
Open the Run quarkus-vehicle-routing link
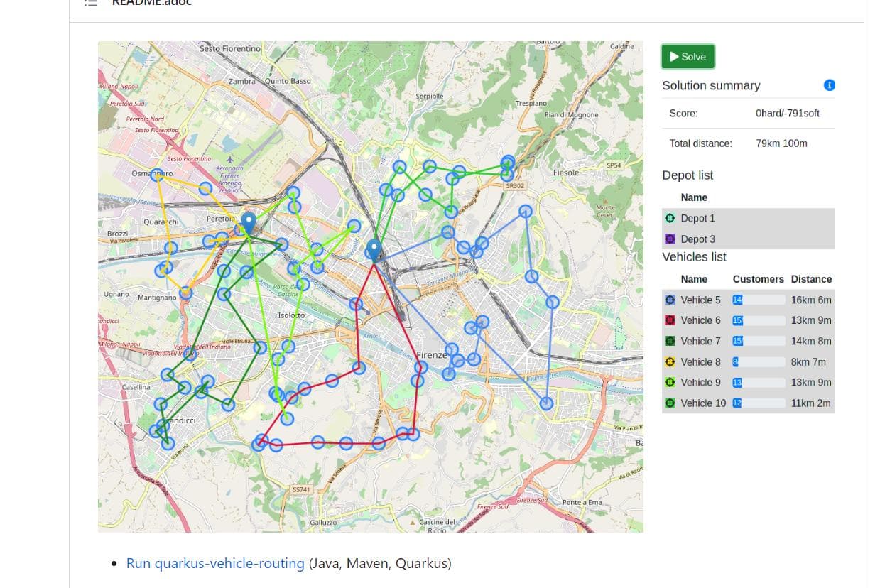coord(215,563)
